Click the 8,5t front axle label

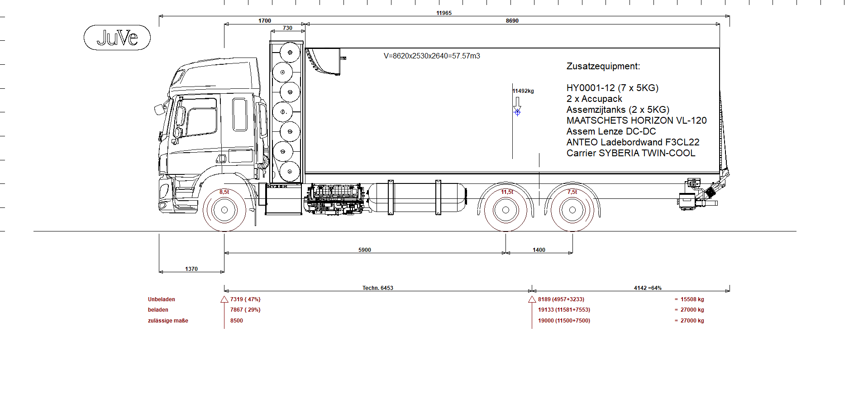coord(224,192)
